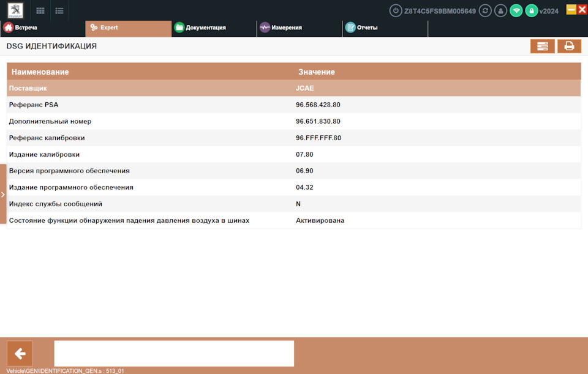Open the user profile icon
The width and height of the screenshot is (588, 374).
(500, 10)
